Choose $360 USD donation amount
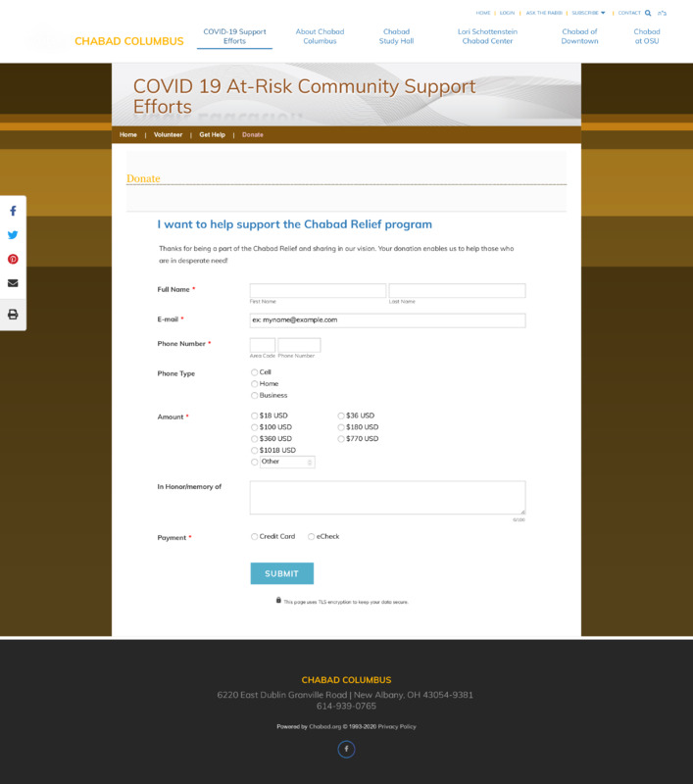693x784 pixels. point(255,438)
